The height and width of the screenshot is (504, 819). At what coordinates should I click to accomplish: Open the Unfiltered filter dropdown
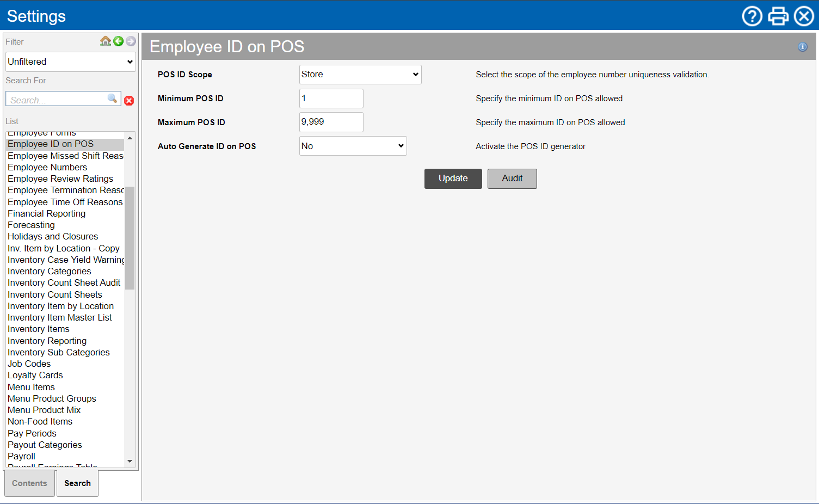[x=71, y=62]
